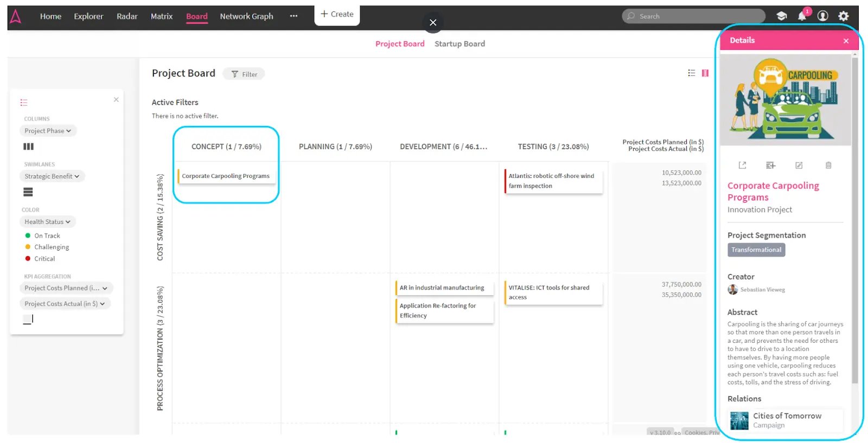Click the Create button

(x=337, y=15)
